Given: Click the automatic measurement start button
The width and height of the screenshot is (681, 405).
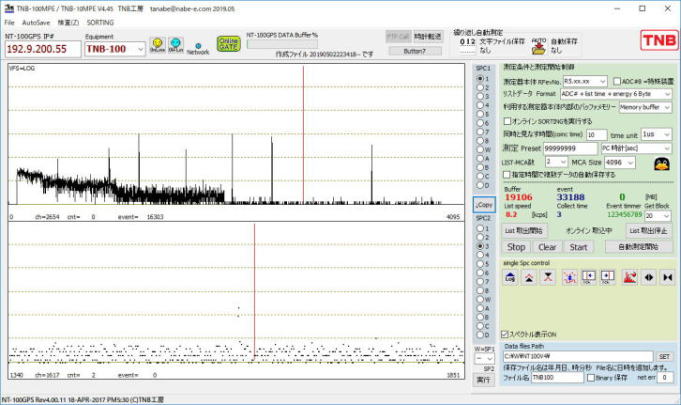Looking at the screenshot, I should (x=638, y=247).
